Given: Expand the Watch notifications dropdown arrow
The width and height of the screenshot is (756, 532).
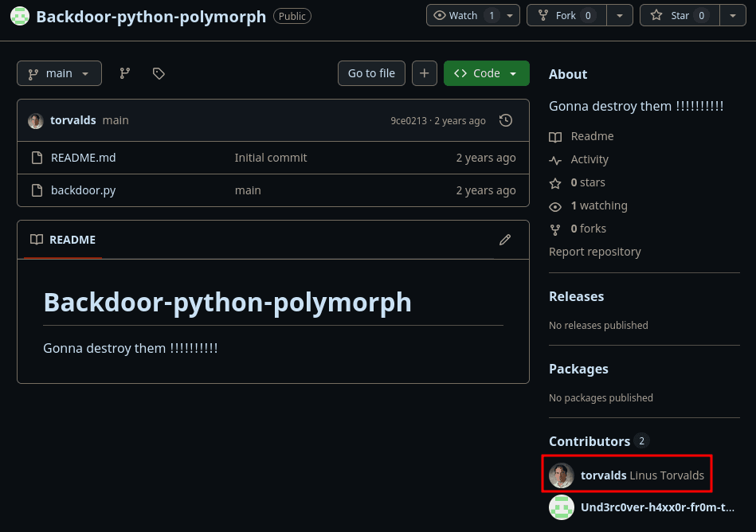Looking at the screenshot, I should tap(510, 15).
